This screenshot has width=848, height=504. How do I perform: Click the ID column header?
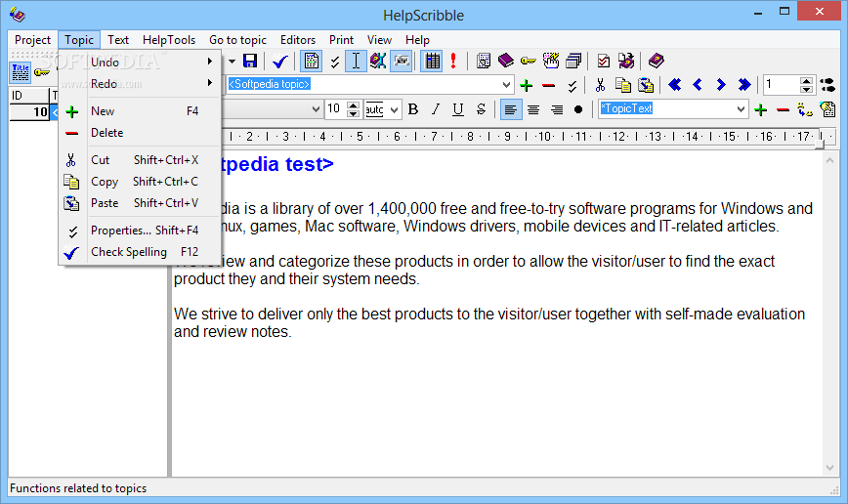29,96
